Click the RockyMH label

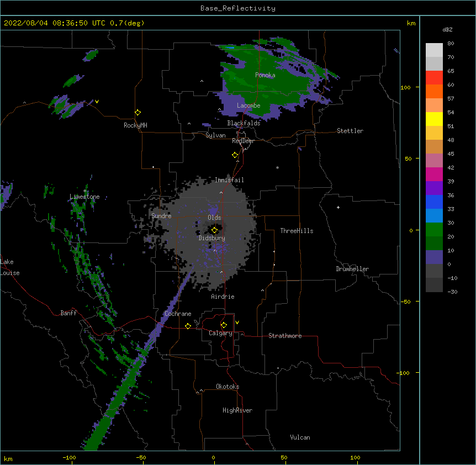pyautogui.click(x=135, y=125)
